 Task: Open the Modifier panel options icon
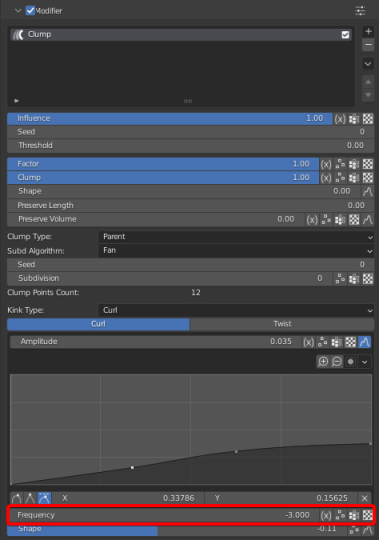[x=360, y=11]
